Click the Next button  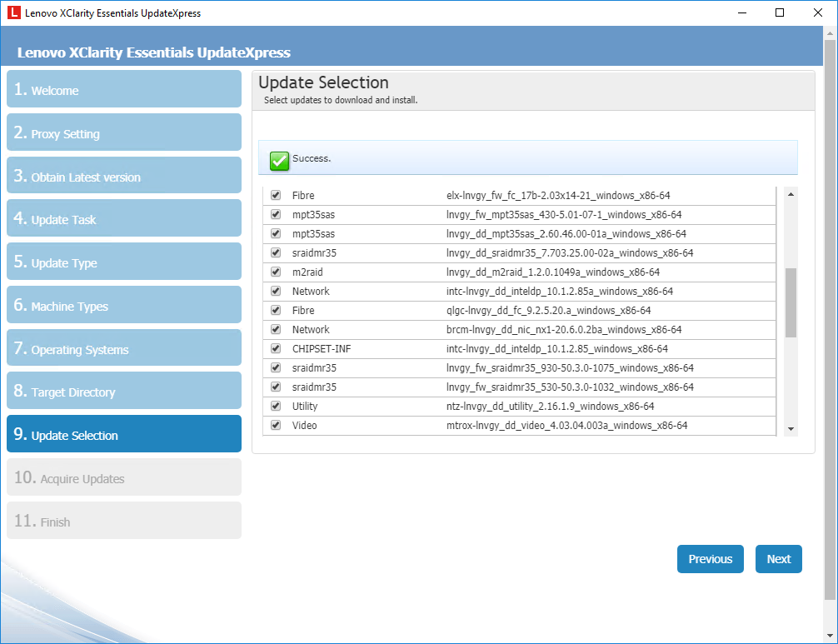pos(779,559)
